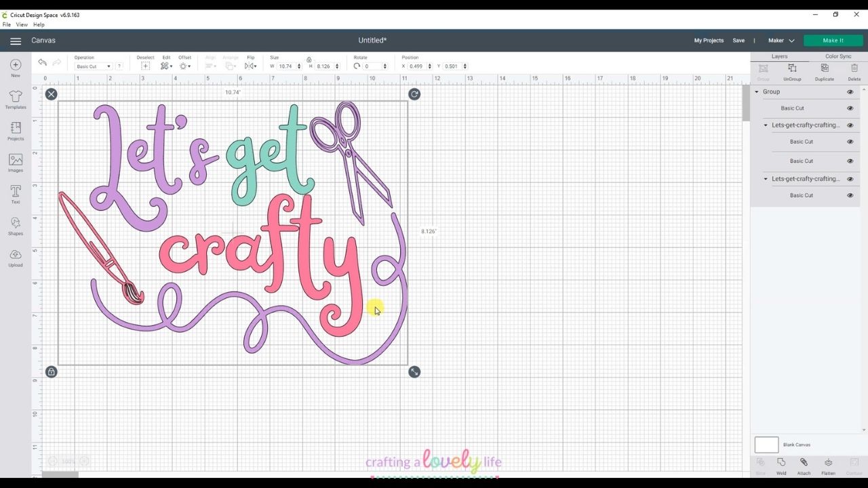Image resolution: width=868 pixels, height=488 pixels.
Task: Hide the last Basic Cut layer
Action: 850,195
